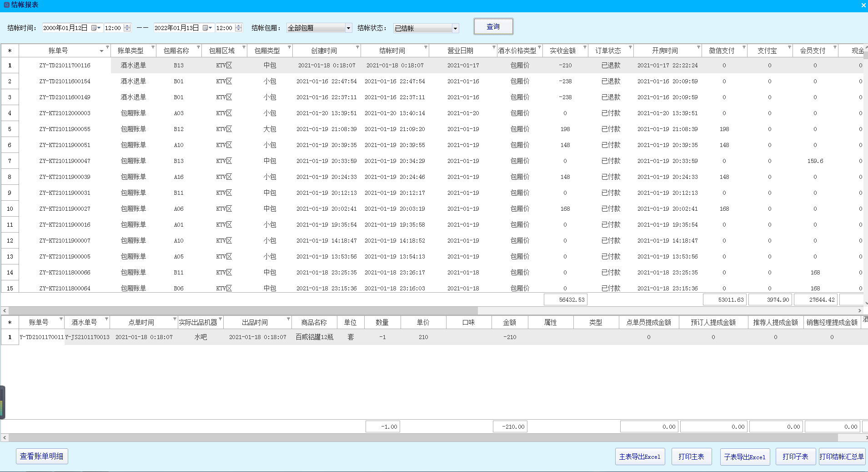Click the main table select-all asterisk cell
The image size is (868, 472).
click(10, 51)
